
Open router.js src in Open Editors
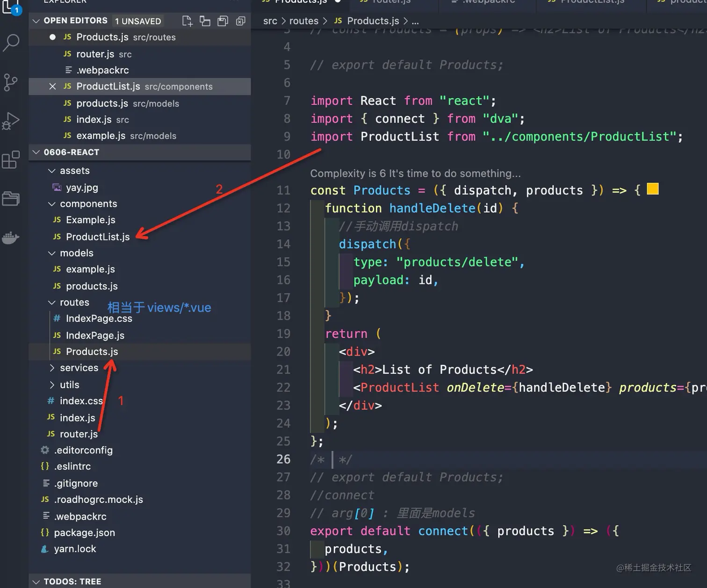pyautogui.click(x=140, y=54)
